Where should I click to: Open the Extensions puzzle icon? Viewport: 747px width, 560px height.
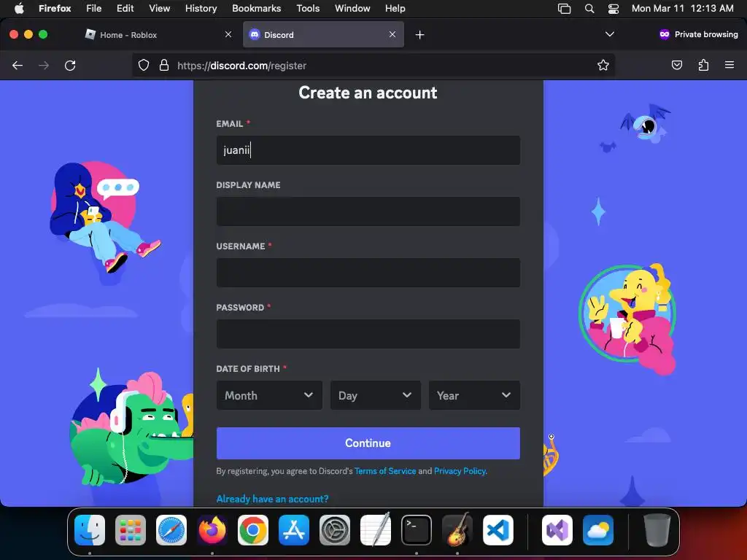[x=703, y=65]
